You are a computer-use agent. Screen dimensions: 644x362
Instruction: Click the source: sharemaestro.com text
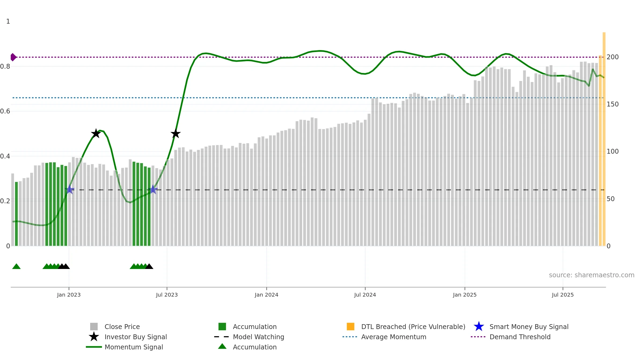click(592, 275)
